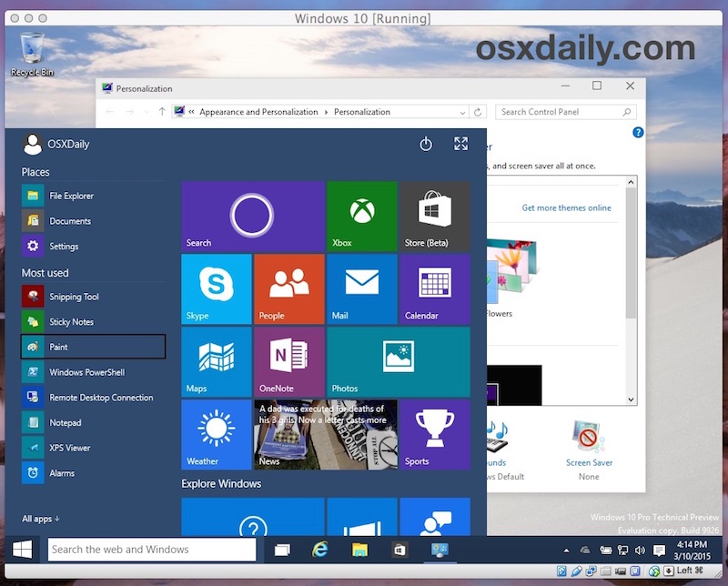
Task: Open the OneNote tile
Action: click(289, 362)
